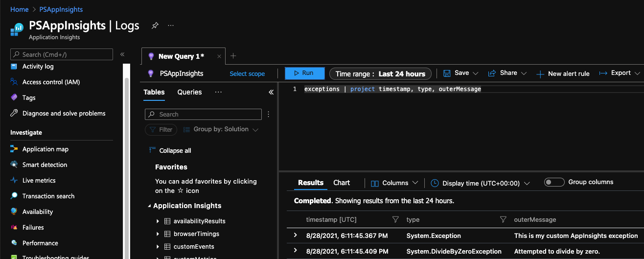Screen dimensions: 644x259
Task: Switch to the Chart tab
Action: [342, 183]
